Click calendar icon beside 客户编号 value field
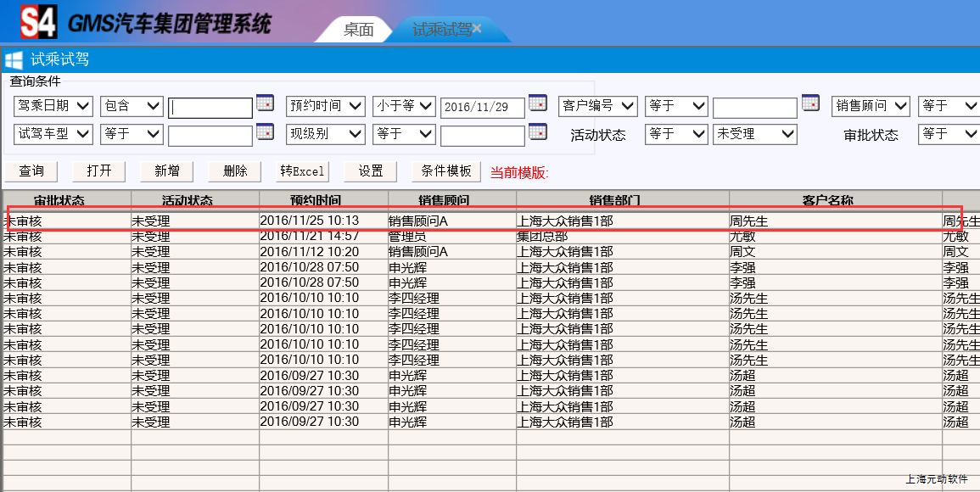Screen dimensions: 980x492 click(810, 103)
